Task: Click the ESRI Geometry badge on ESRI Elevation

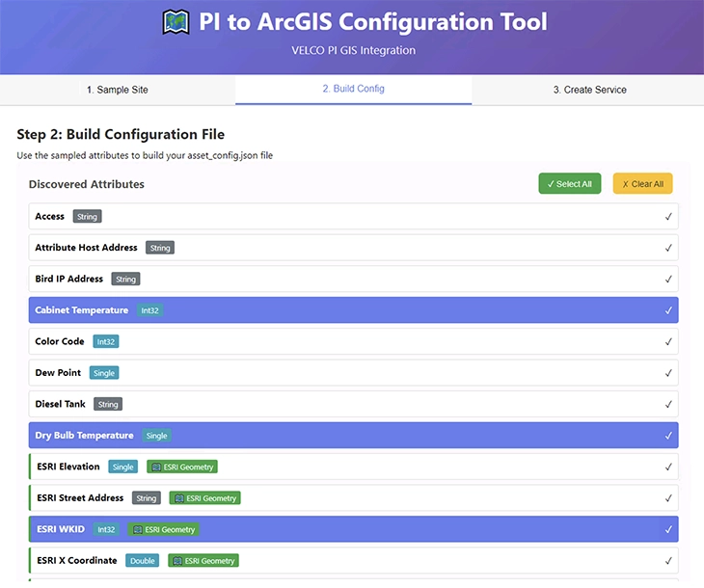Action: [182, 467]
